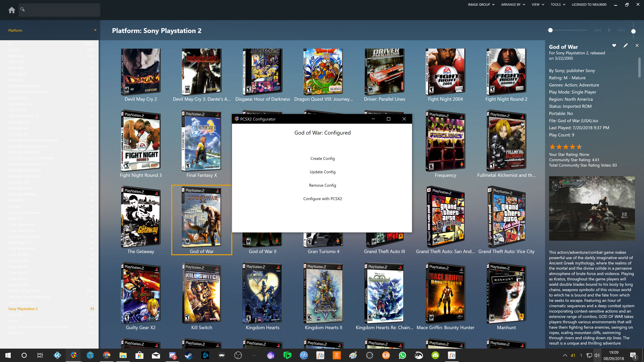Select The Getaway game cover
644x362 pixels.
tap(141, 217)
